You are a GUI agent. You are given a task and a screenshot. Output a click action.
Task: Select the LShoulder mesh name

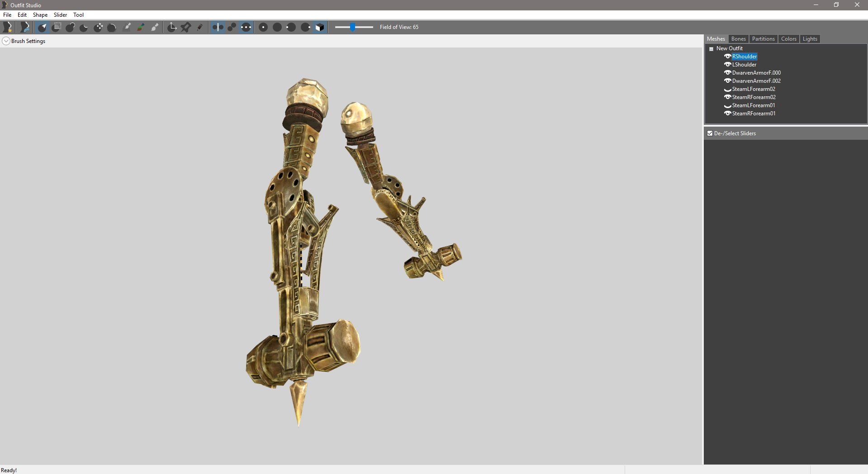click(744, 65)
